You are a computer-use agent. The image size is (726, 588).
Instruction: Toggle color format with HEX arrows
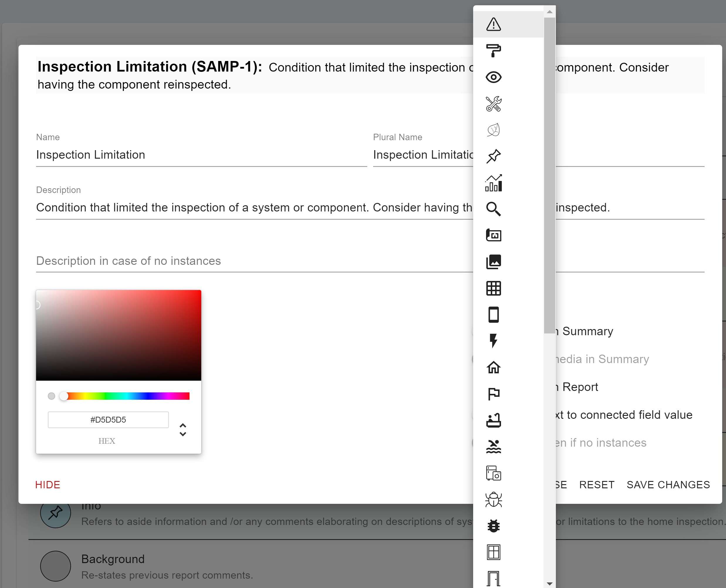(x=183, y=429)
